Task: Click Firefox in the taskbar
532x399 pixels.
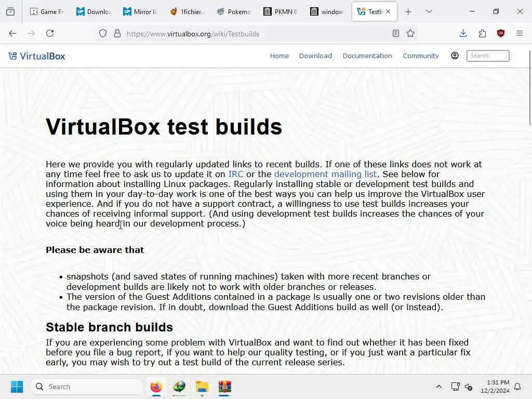Action: [156, 387]
